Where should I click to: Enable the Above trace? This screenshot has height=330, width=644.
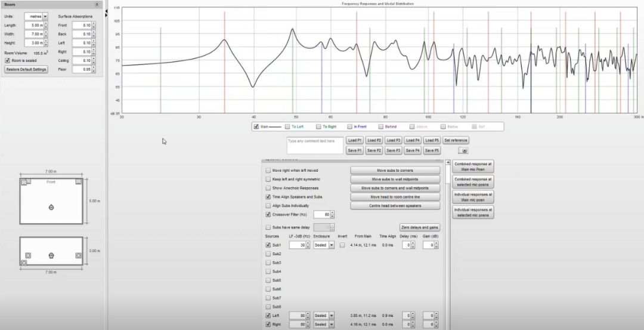click(412, 127)
